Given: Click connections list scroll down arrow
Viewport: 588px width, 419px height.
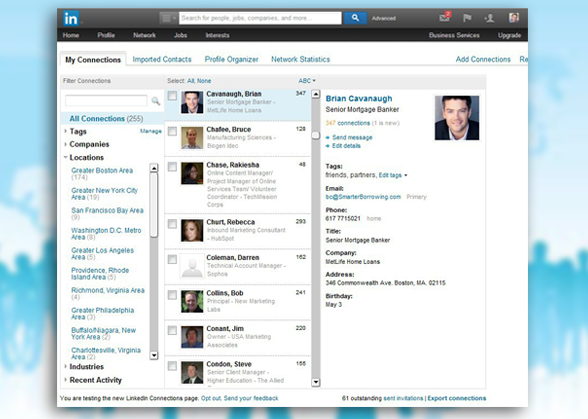Looking at the screenshot, I should point(316,382).
